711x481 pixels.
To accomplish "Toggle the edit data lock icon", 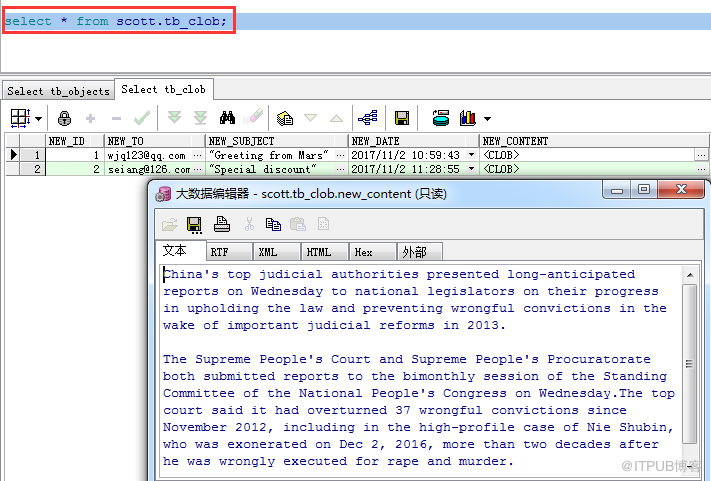I will [x=64, y=118].
